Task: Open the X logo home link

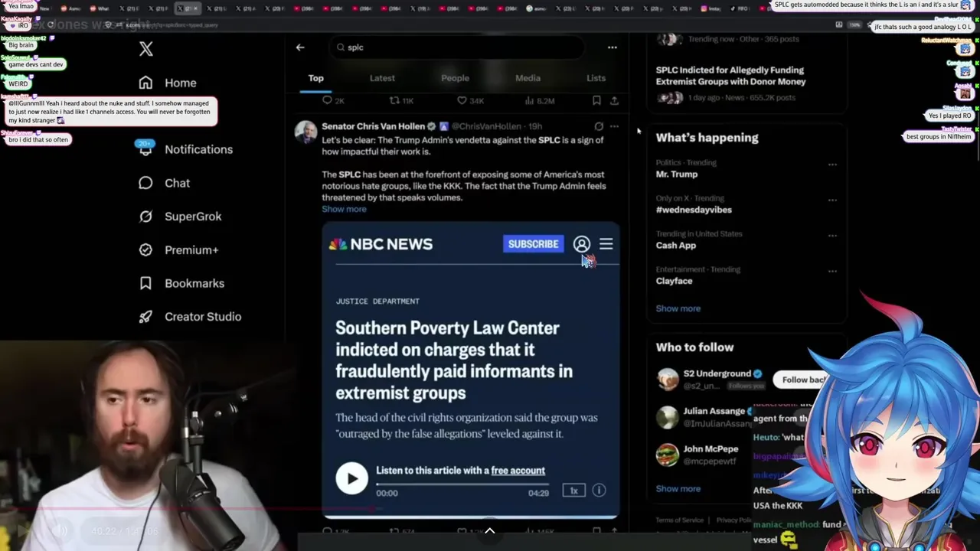Action: pyautogui.click(x=146, y=49)
